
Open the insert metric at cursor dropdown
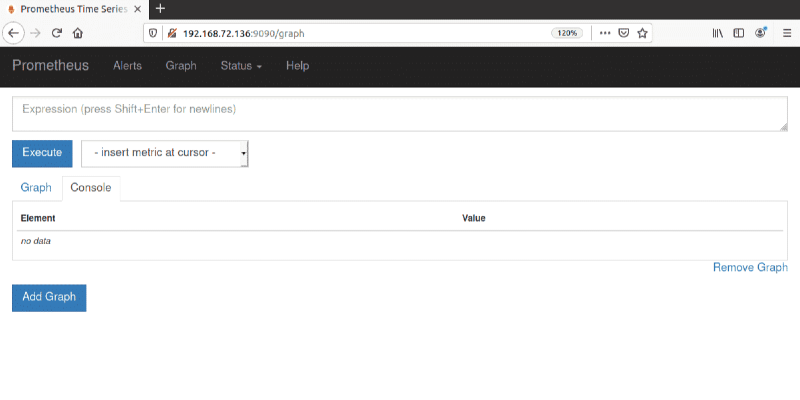tap(165, 153)
